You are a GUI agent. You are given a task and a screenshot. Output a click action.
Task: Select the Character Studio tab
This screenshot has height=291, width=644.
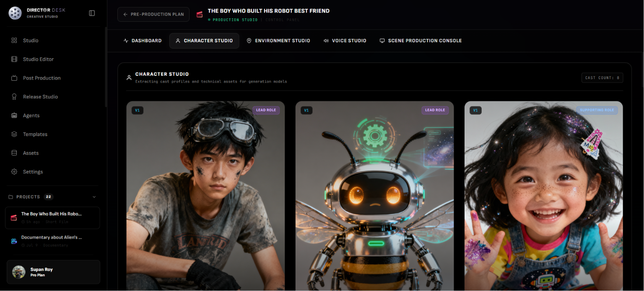pos(204,41)
